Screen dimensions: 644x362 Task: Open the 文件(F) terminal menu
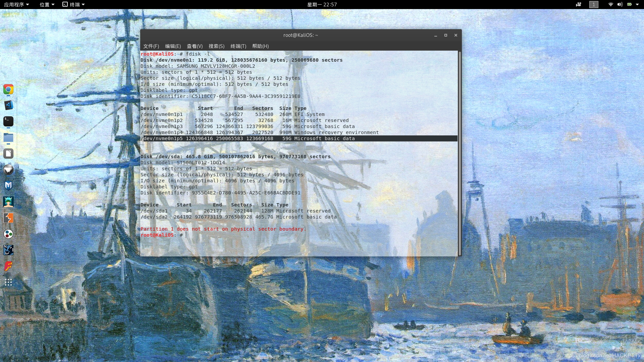pos(151,46)
